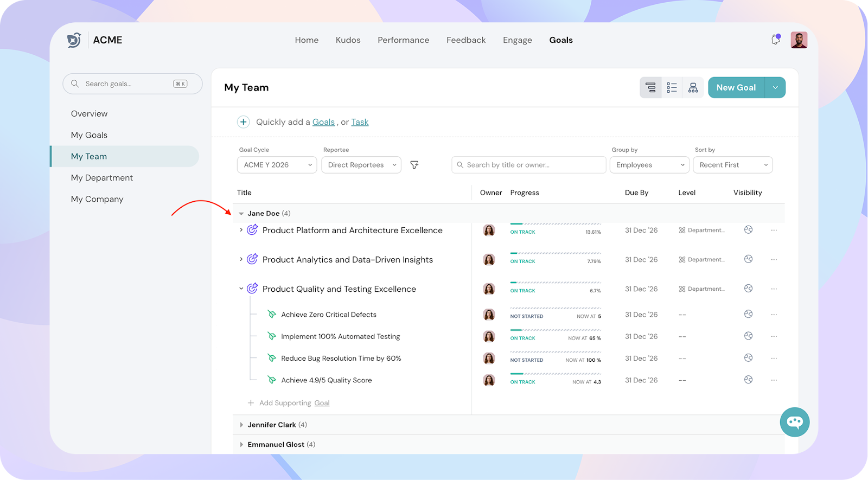Open the notifications bell

[776, 40]
